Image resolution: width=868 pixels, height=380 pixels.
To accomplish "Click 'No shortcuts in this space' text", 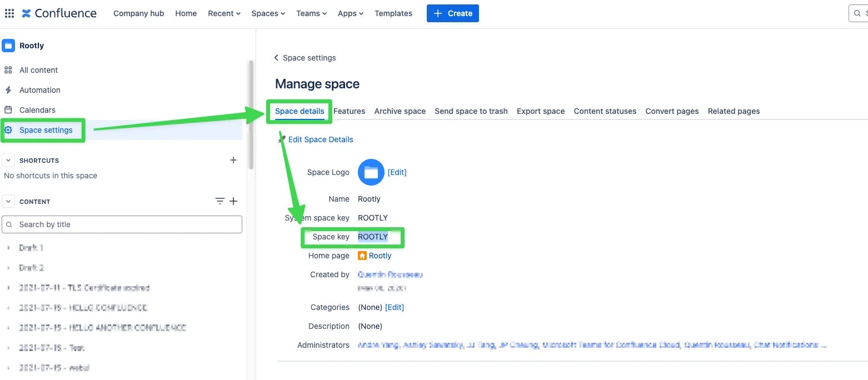I will [x=51, y=176].
